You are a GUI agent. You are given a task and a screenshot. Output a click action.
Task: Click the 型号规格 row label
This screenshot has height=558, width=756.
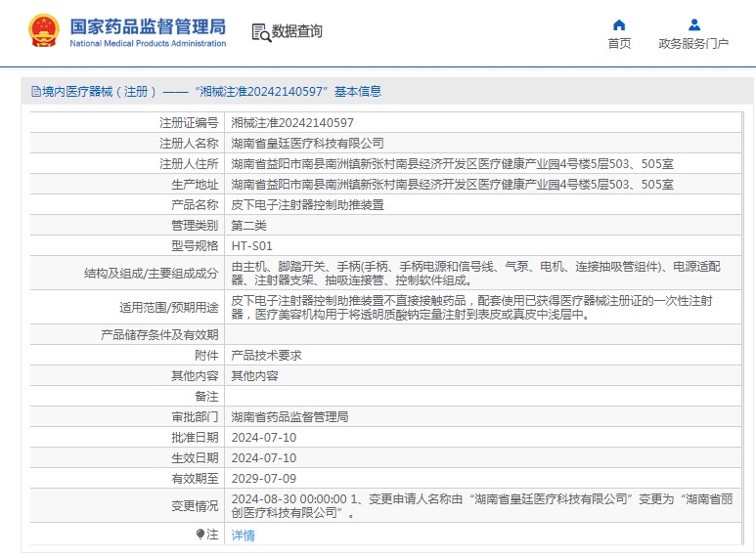pos(195,246)
